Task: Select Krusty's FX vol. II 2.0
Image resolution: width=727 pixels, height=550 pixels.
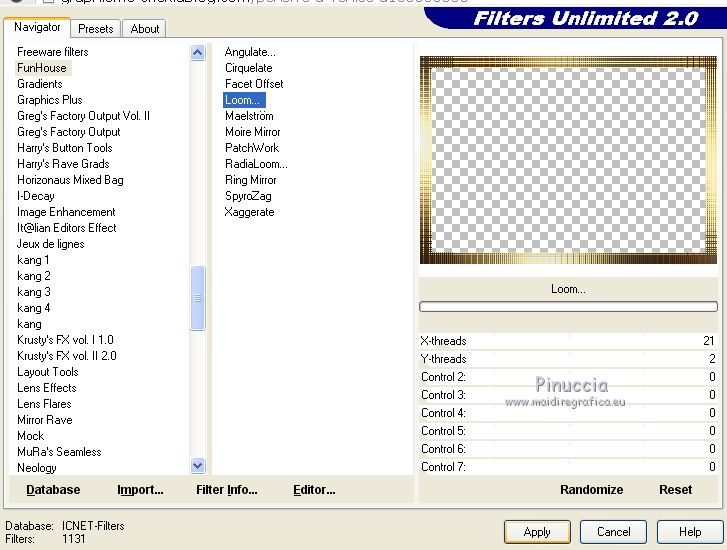Action: pyautogui.click(x=67, y=356)
